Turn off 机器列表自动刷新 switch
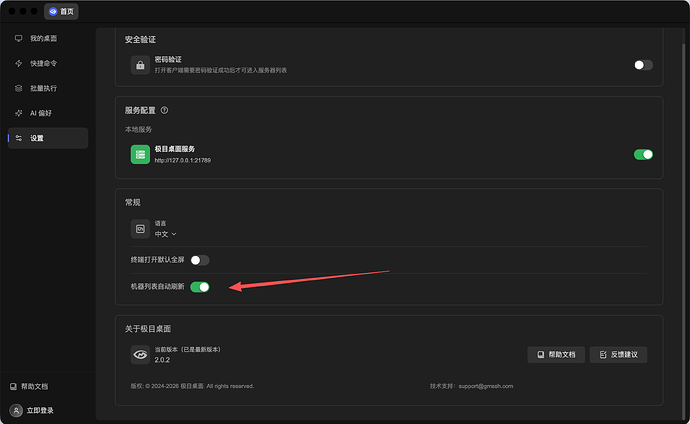 (200, 287)
